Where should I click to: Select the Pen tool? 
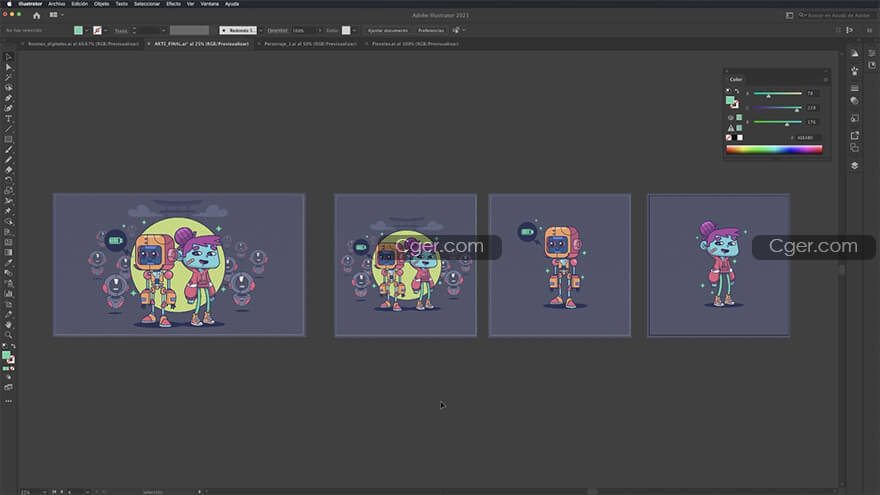tap(8, 98)
